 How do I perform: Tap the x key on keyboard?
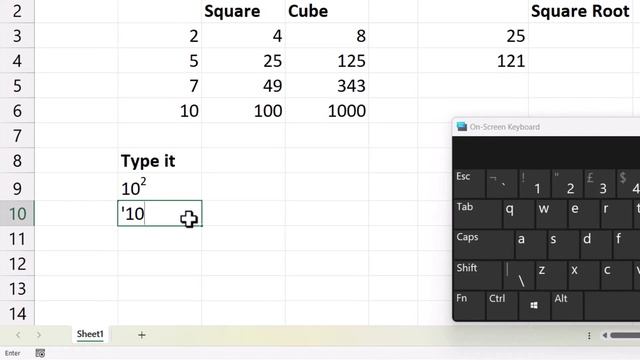[584, 275]
